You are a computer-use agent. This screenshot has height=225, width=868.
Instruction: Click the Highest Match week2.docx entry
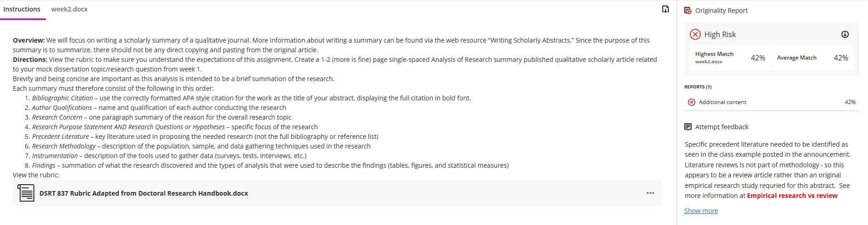(727, 58)
